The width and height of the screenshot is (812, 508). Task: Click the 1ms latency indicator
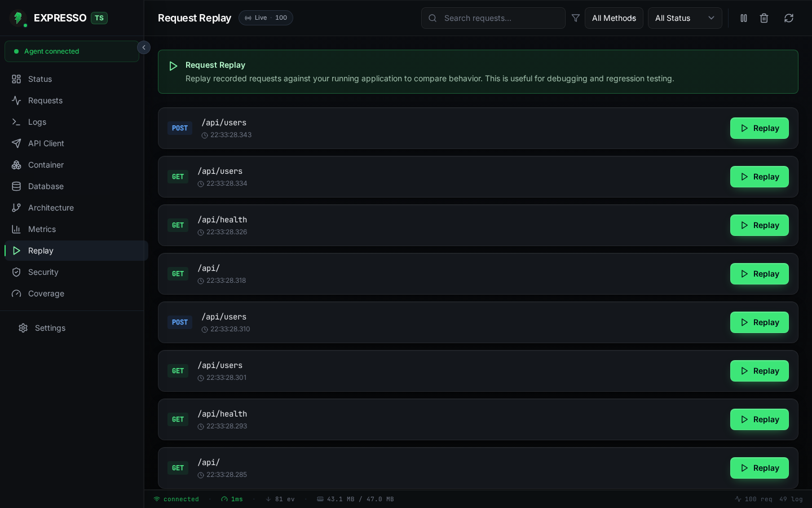click(x=232, y=499)
